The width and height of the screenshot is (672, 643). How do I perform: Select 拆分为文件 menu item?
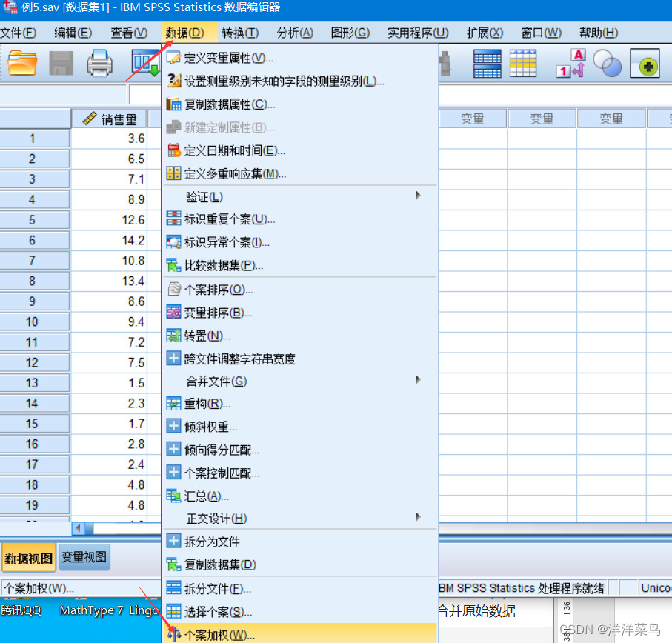(x=300, y=542)
